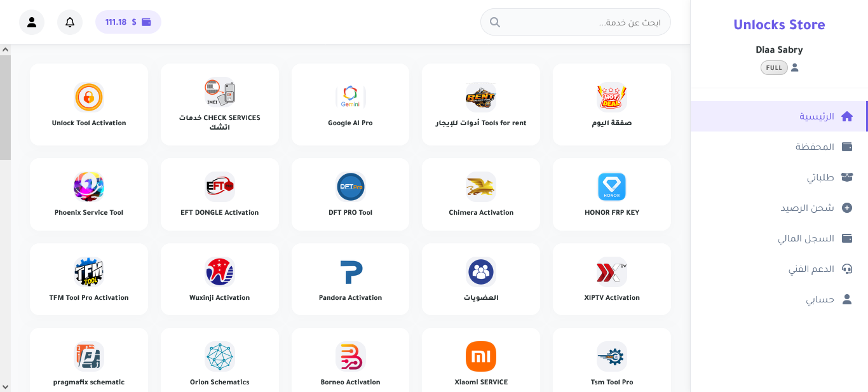Open EFT DONGLE Activation icon
The image size is (868, 392).
tap(220, 187)
